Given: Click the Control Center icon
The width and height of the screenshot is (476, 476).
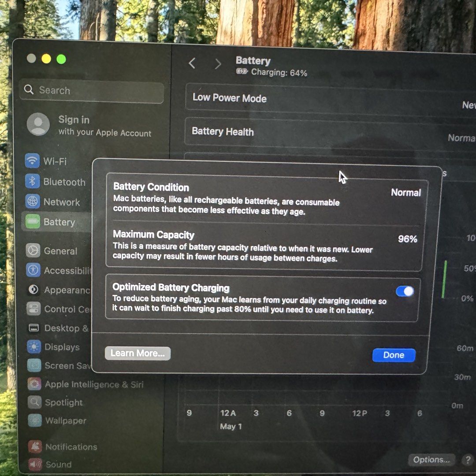Looking at the screenshot, I should pyautogui.click(x=33, y=309).
